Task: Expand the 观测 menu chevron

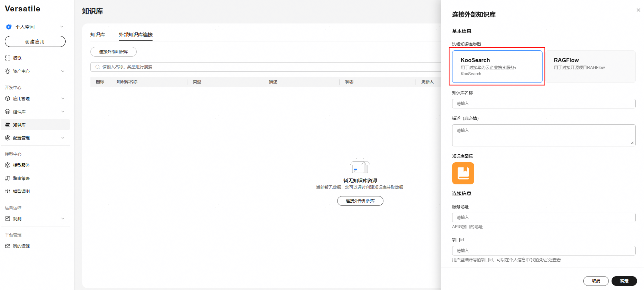Action: 63,219
